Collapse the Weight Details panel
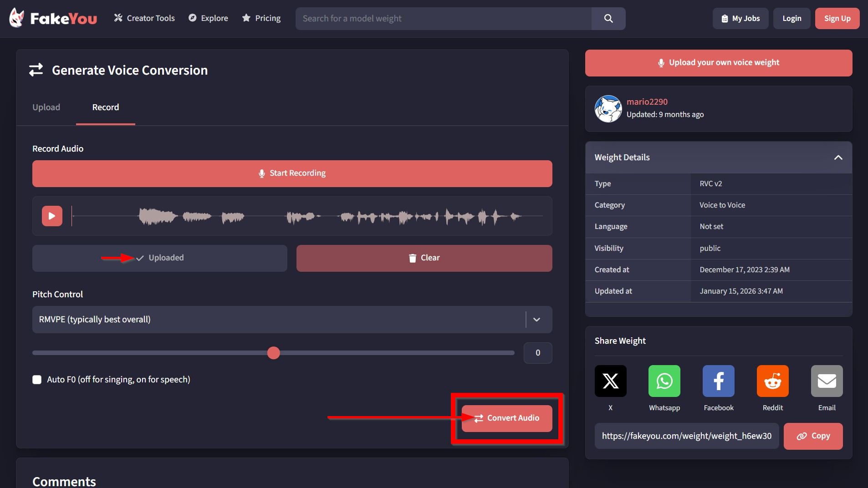Viewport: 868px width, 488px height. tap(838, 158)
